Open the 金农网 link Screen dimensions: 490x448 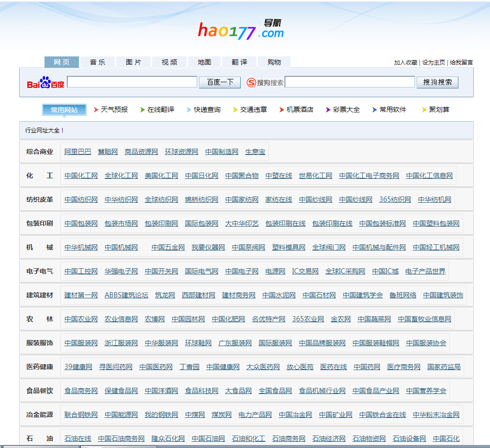341,319
